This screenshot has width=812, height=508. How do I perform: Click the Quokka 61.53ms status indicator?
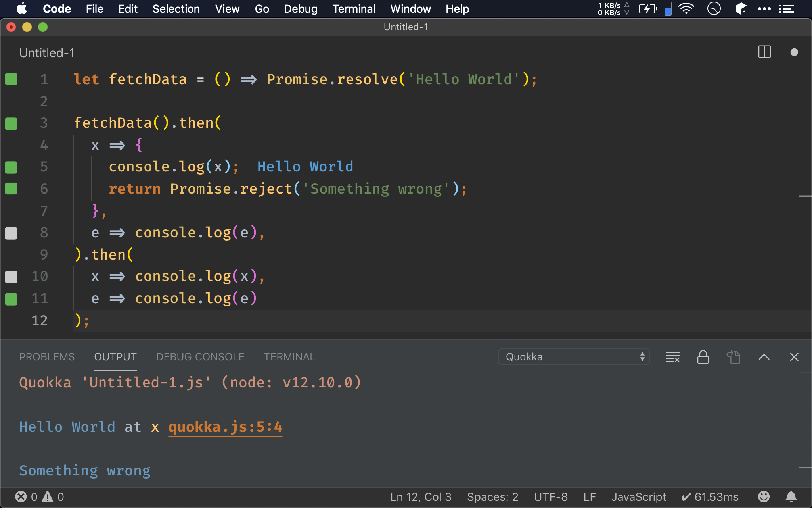(710, 496)
